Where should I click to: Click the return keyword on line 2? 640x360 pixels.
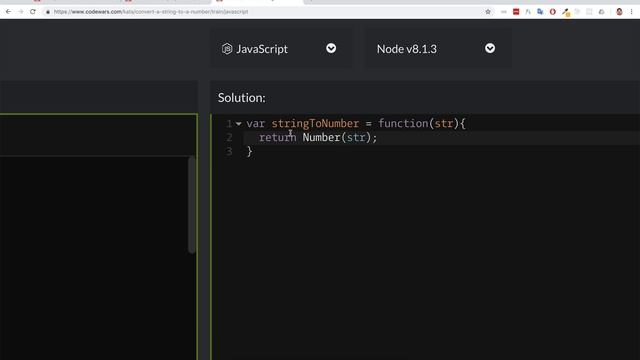[278, 138]
